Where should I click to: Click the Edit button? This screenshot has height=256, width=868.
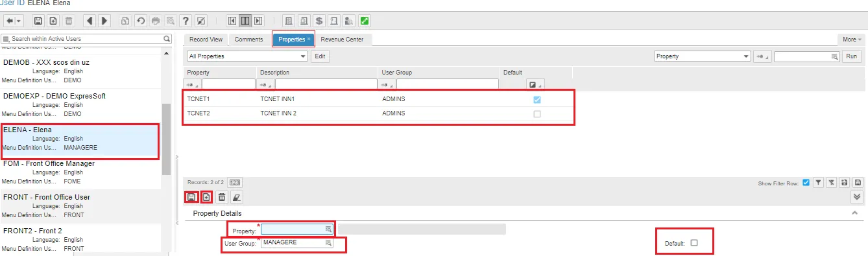point(320,56)
